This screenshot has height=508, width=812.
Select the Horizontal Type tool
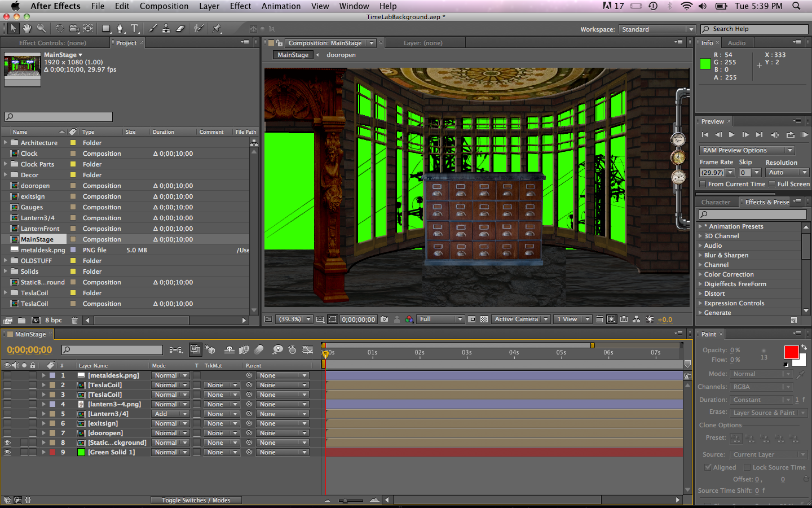click(x=135, y=28)
